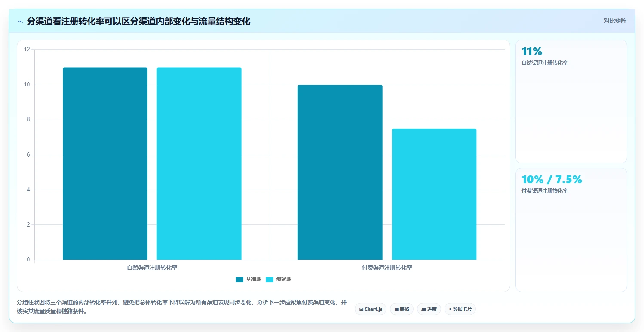Click the 11% card value
Screen dimensions: 644x332
point(532,52)
